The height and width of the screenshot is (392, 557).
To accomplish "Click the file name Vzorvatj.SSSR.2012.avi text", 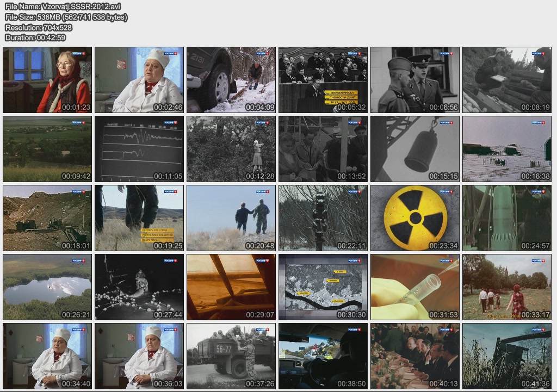I will [63, 7].
